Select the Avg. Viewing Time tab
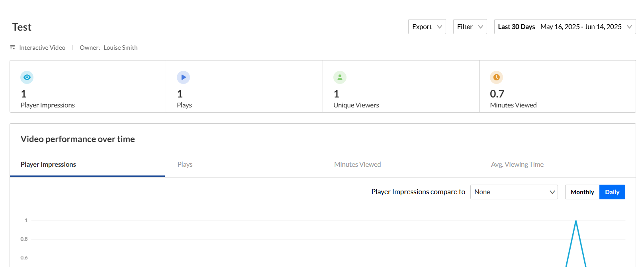The height and width of the screenshot is (267, 644). click(517, 164)
